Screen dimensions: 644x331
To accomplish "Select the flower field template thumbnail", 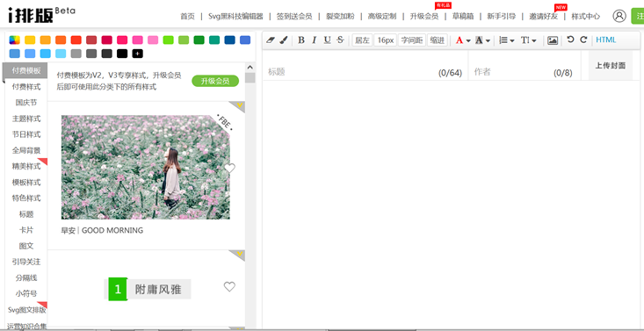I will (145, 167).
